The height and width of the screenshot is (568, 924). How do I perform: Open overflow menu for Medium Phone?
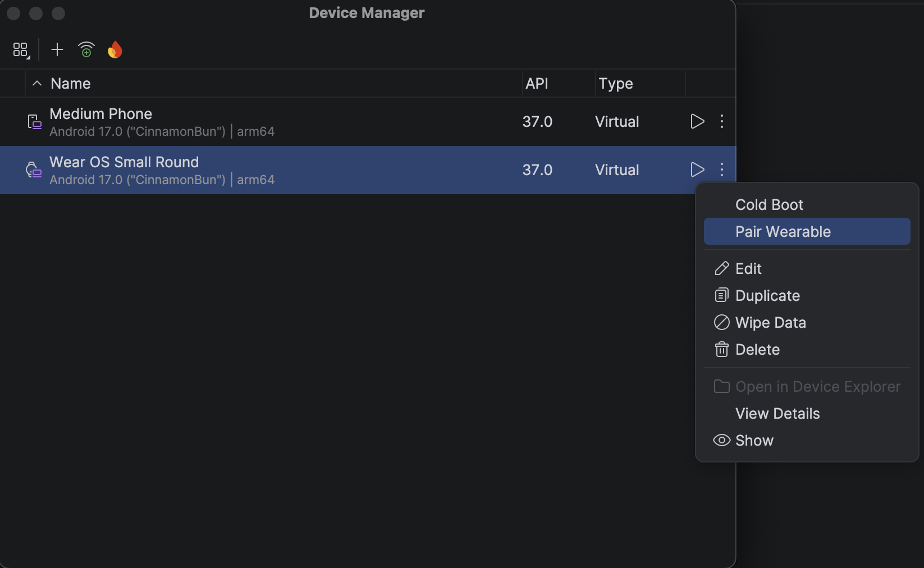coord(722,121)
